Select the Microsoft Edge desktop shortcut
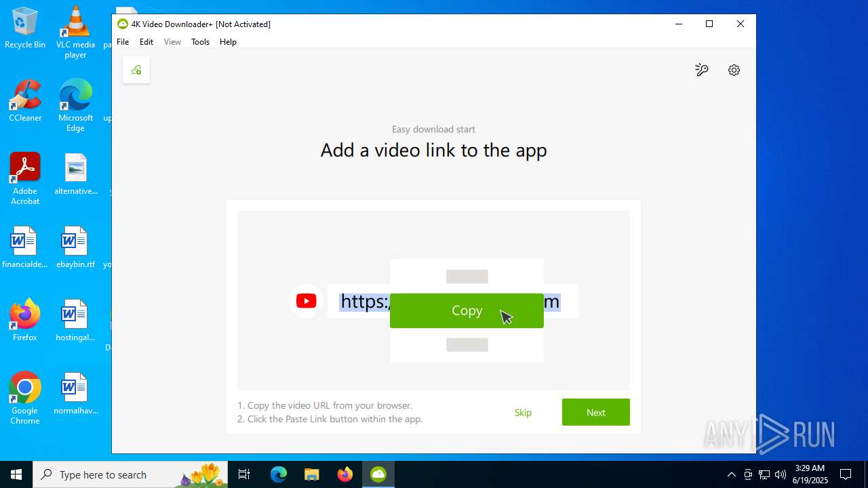Screen dimensions: 868x488 (75, 106)
